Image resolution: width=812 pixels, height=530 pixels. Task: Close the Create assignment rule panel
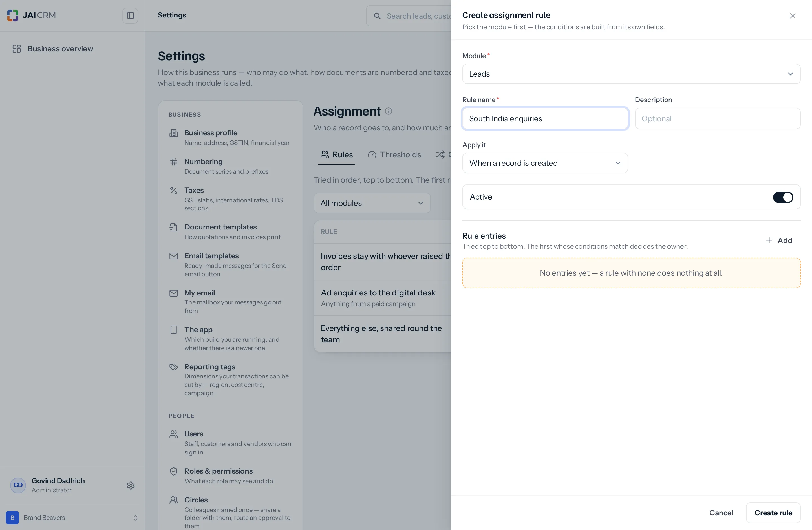pos(792,16)
